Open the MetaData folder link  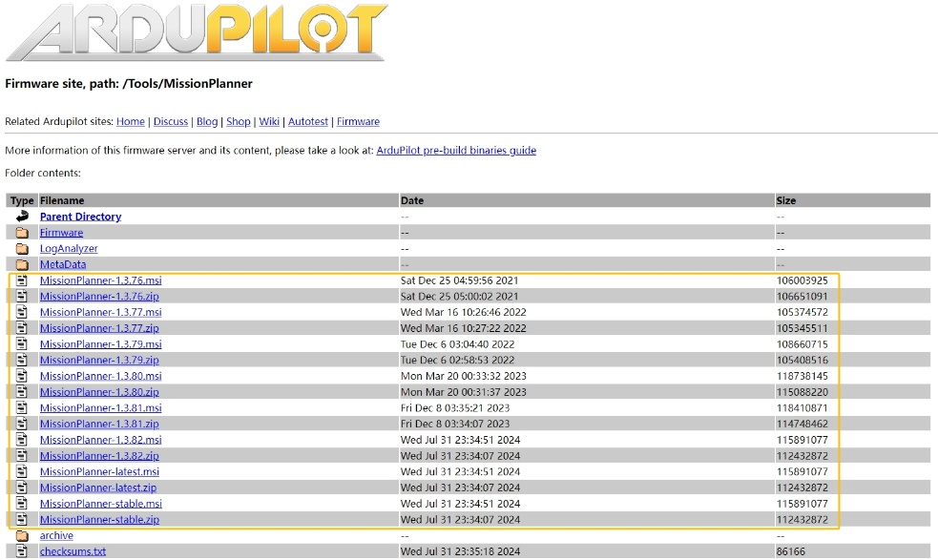pyautogui.click(x=63, y=264)
